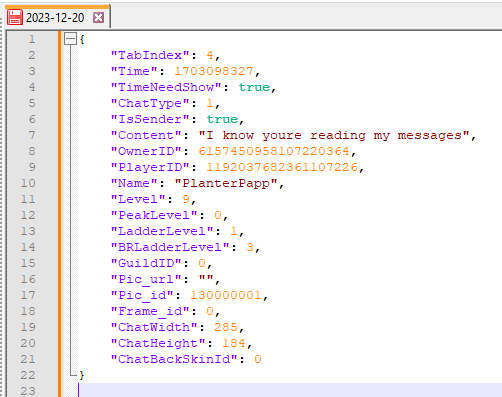This screenshot has width=502, height=397.
Task: Click the "Name" key on line 10
Action: [134, 183]
